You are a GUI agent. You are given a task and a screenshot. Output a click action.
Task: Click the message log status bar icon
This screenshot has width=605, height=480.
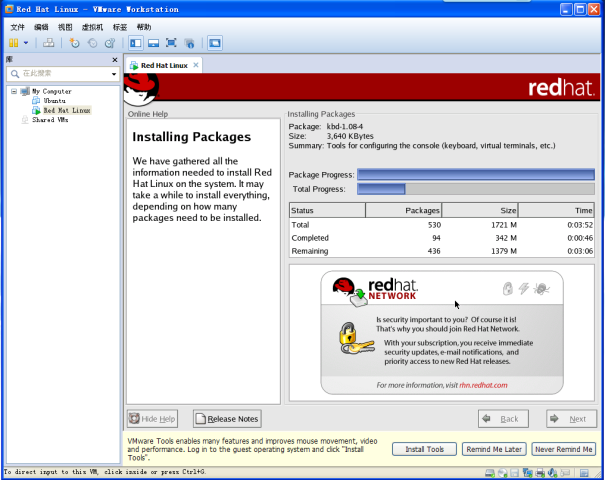pyautogui.click(x=584, y=473)
